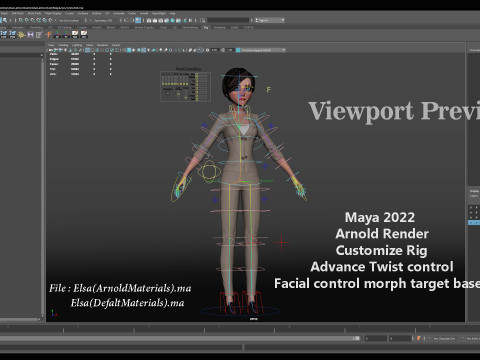The image size is (480, 360).
Task: Open the Render View window icon
Action: 149,20
